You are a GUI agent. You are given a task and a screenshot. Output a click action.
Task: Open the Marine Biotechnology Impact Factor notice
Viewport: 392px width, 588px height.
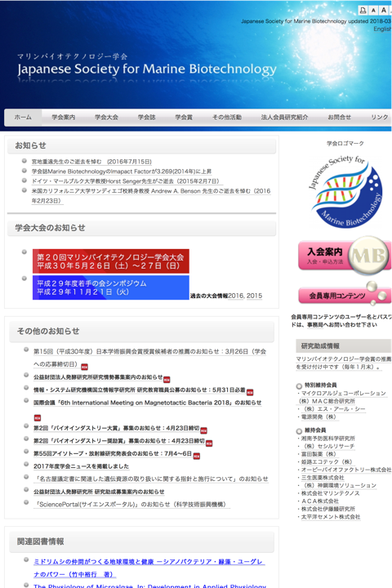[x=122, y=171]
